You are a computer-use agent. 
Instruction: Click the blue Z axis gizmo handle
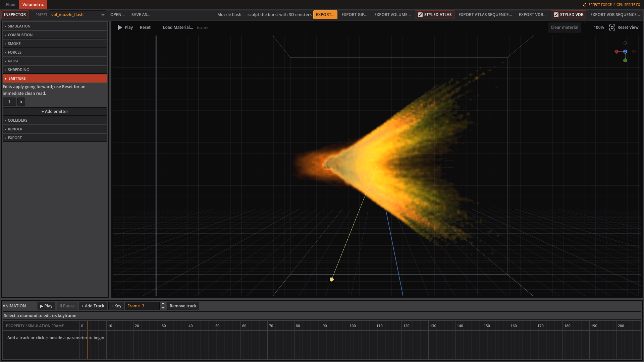625,52
